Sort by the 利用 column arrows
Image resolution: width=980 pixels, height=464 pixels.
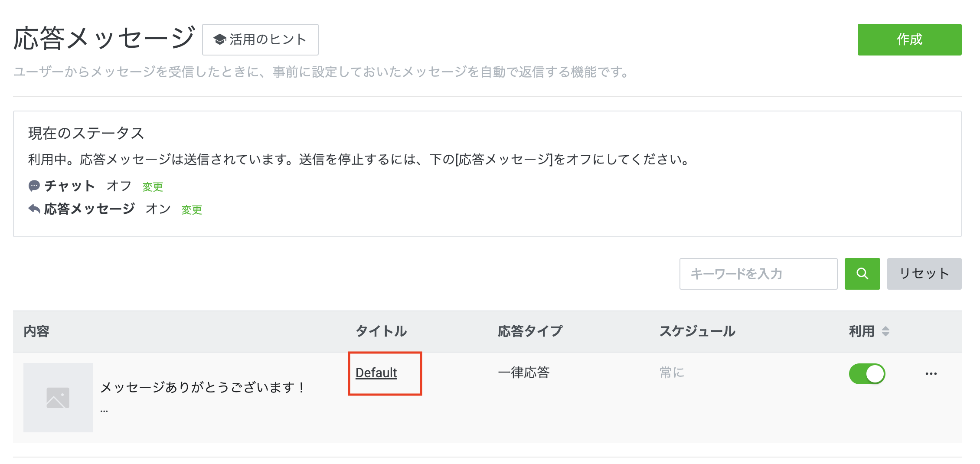point(885,331)
